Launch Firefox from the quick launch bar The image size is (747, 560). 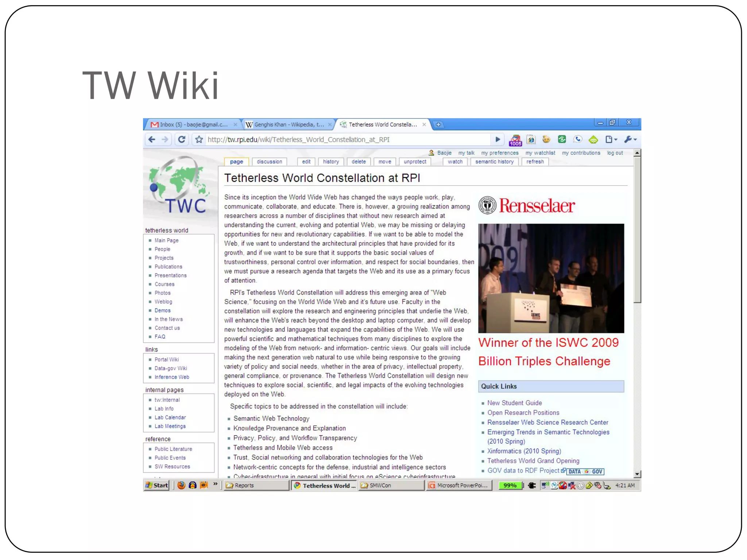(x=181, y=485)
